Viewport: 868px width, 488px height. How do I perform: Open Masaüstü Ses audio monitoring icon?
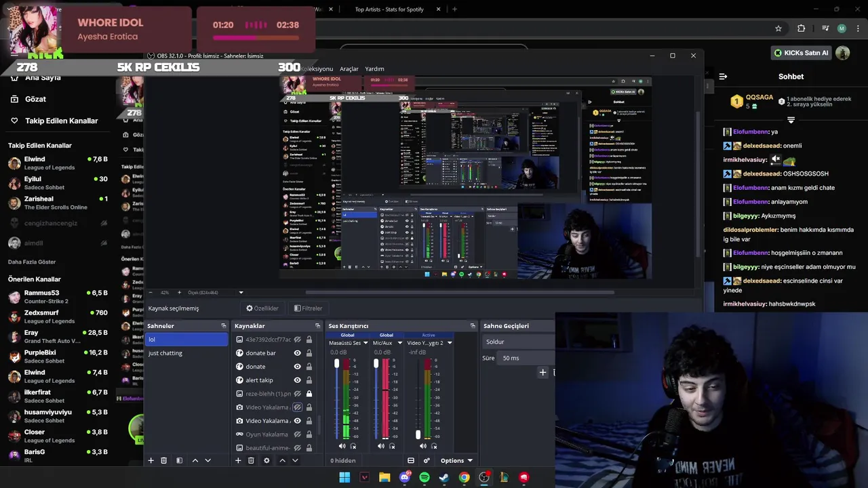point(353,446)
